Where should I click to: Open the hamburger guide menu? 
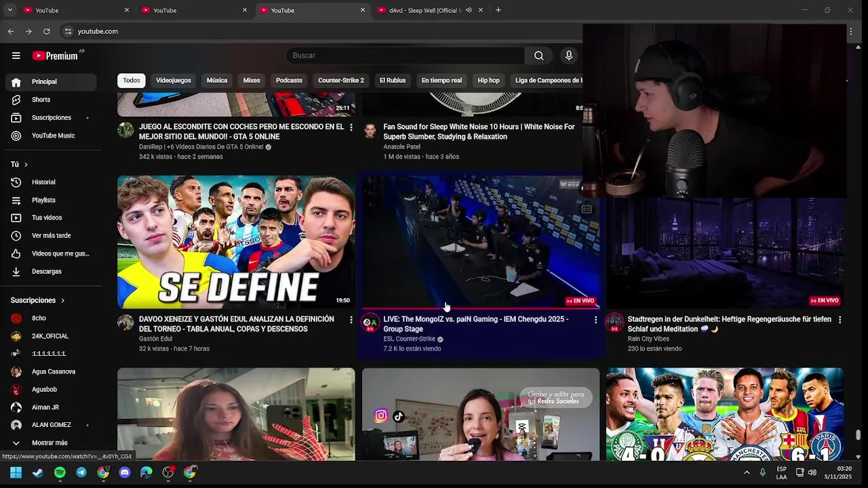(x=16, y=56)
